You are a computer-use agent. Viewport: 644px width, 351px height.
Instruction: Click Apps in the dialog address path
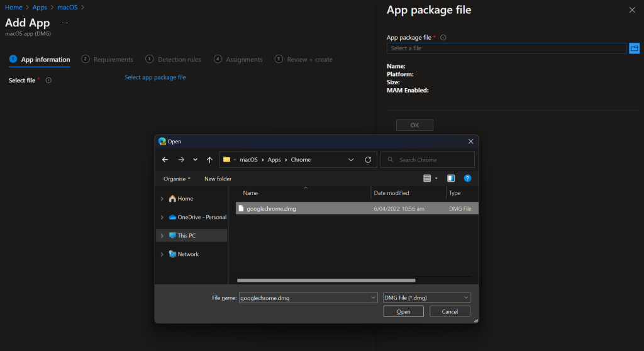pyautogui.click(x=274, y=160)
